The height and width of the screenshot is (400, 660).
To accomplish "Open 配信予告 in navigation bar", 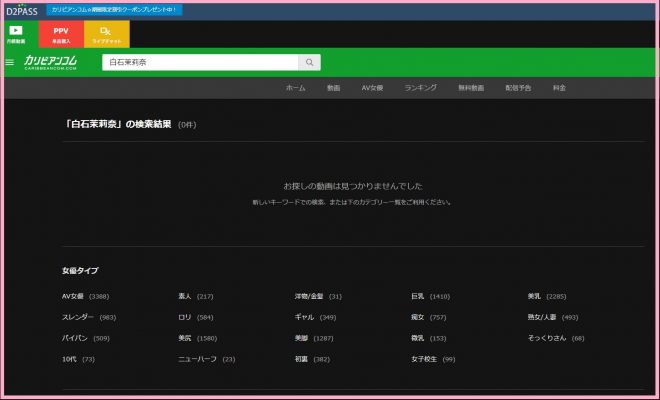I will [x=518, y=88].
